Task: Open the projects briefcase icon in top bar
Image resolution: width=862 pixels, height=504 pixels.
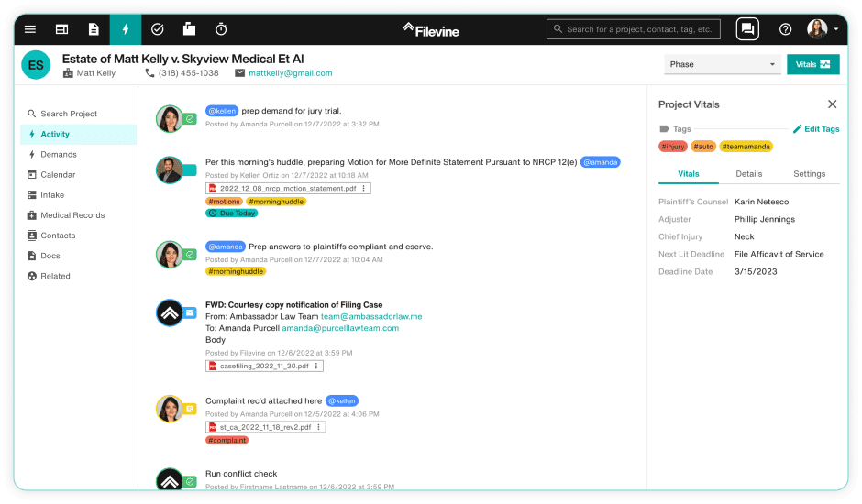Action: click(x=189, y=29)
